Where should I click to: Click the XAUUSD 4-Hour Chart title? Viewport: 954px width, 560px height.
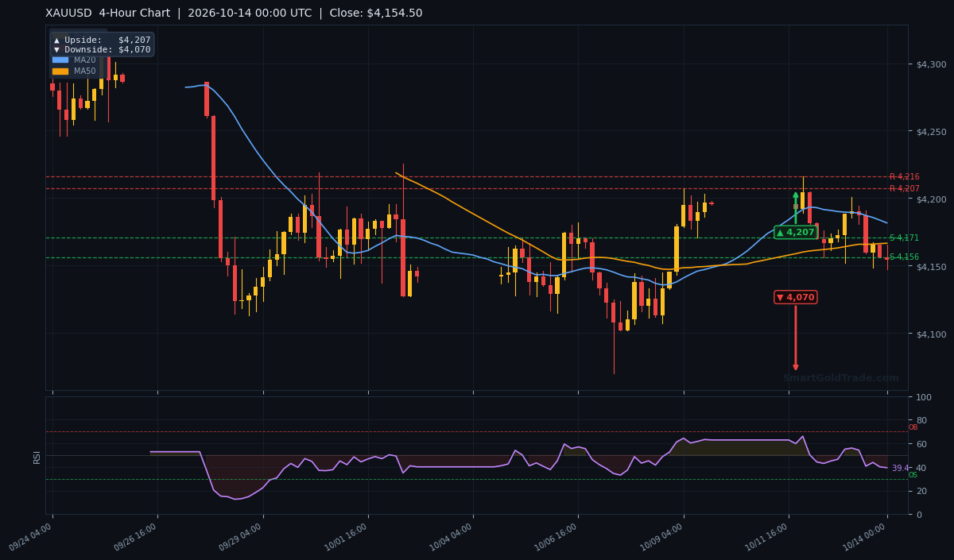(108, 14)
